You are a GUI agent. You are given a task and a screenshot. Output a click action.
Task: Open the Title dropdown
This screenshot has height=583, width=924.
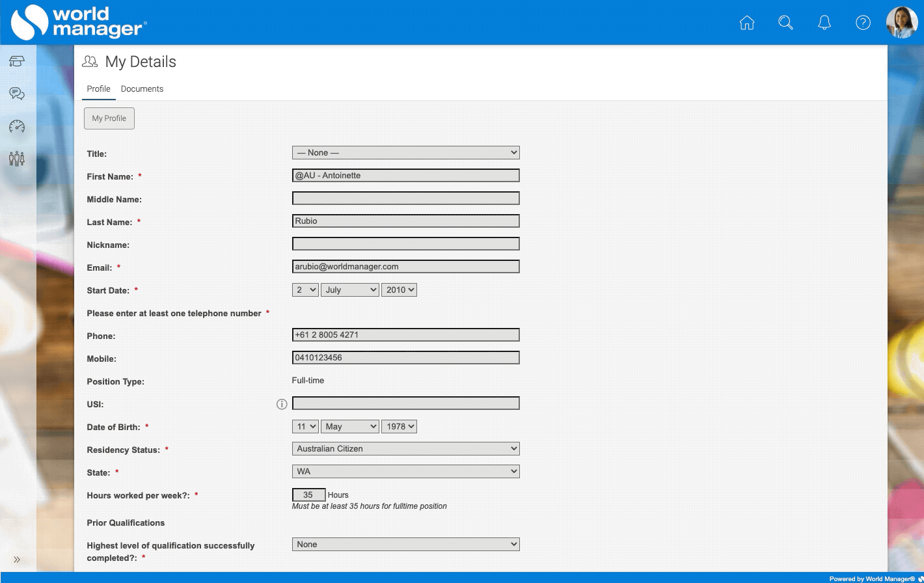405,153
